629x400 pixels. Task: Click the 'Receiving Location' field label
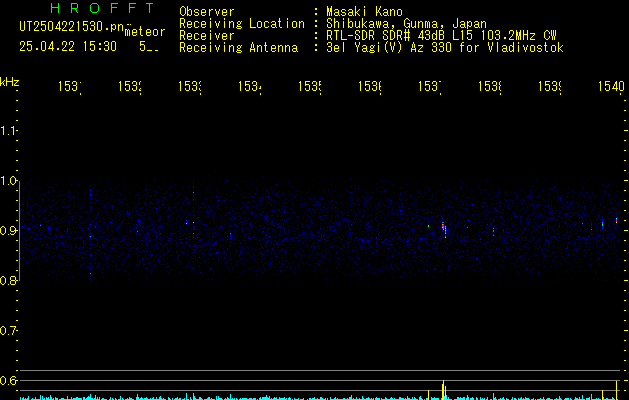pos(242,24)
